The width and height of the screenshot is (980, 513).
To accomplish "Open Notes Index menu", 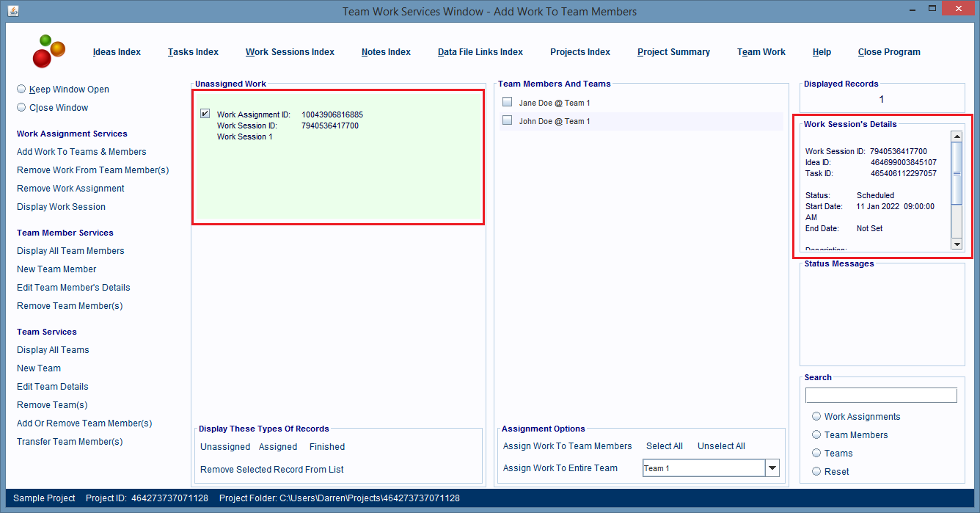I will click(x=386, y=52).
